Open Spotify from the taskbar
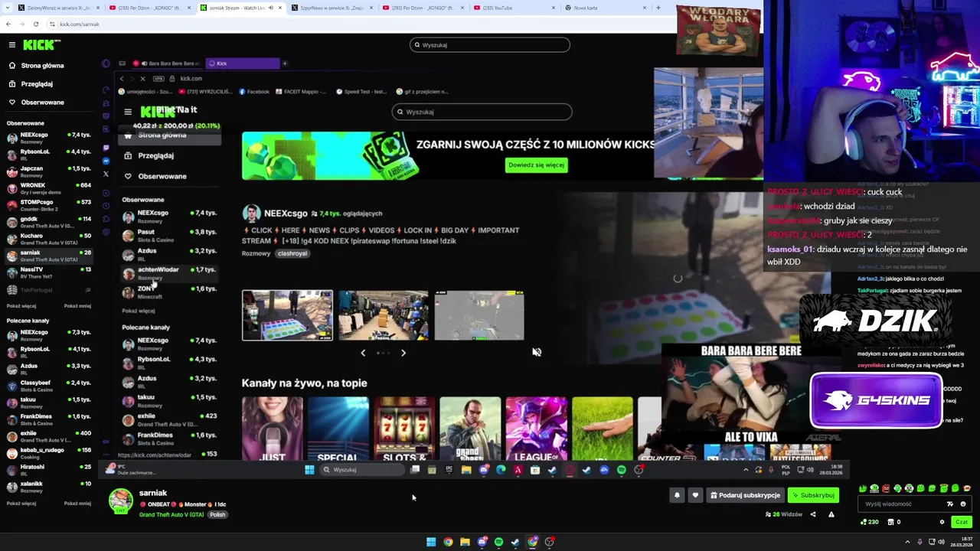 498,542
